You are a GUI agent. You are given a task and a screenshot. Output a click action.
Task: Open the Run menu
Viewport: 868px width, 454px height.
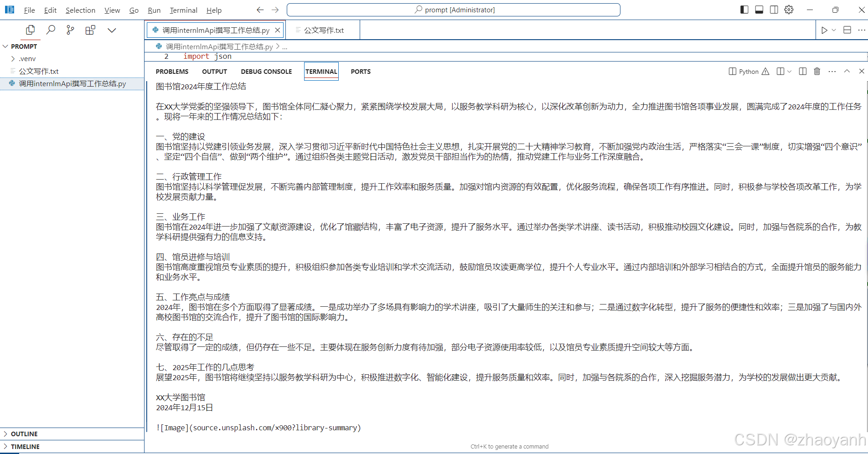[x=154, y=10]
